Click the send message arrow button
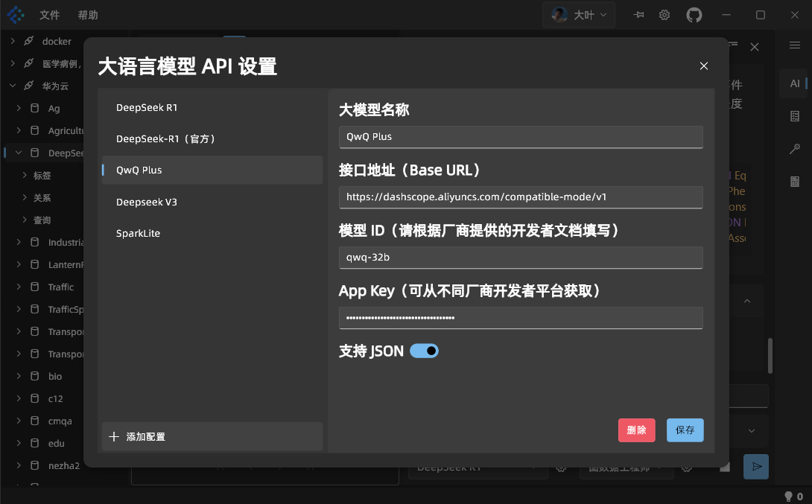The height and width of the screenshot is (504, 812). click(757, 466)
